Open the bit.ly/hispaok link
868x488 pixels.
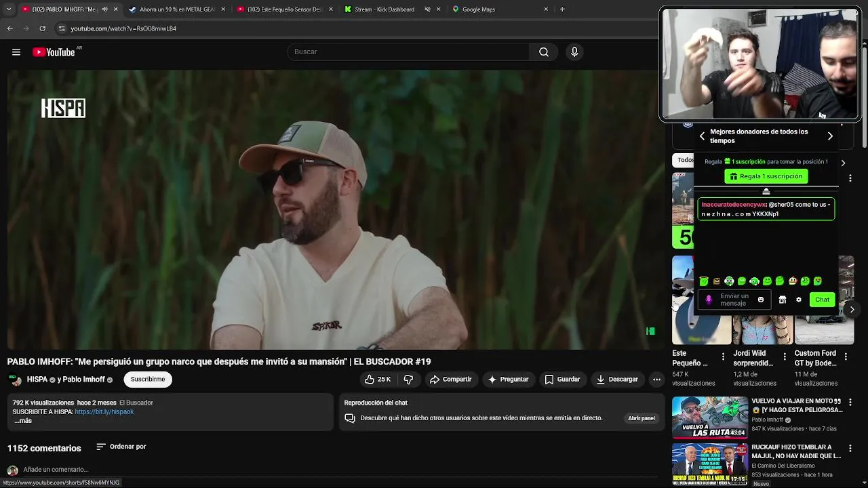click(x=104, y=412)
